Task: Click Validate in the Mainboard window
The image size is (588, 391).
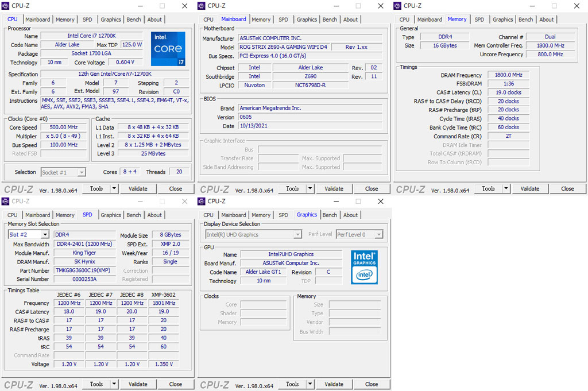Action: (x=334, y=188)
